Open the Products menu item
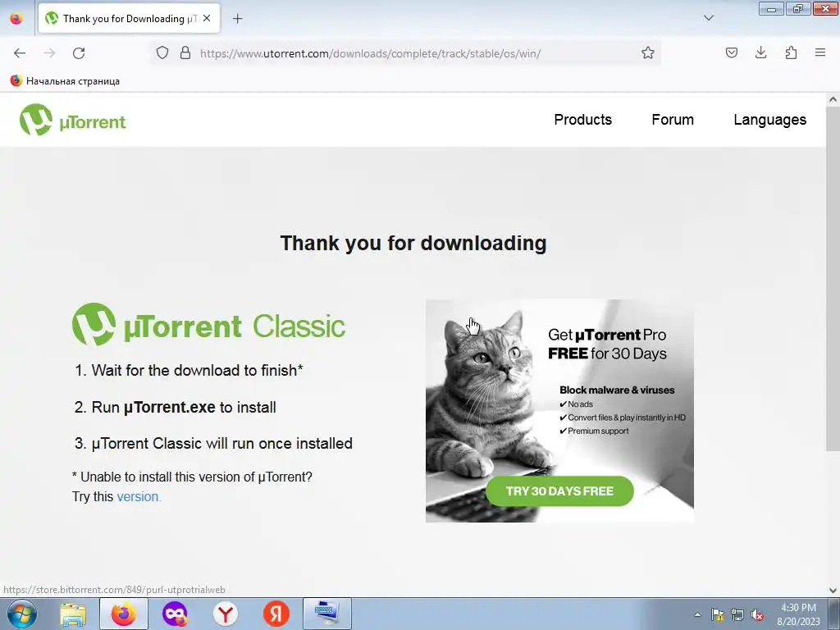840x630 pixels. tap(583, 120)
